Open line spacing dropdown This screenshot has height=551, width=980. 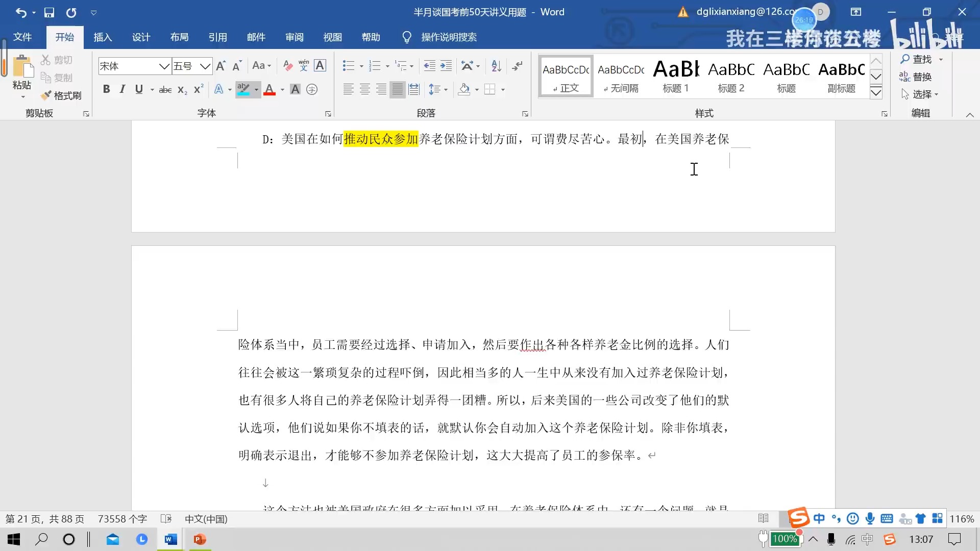click(x=438, y=89)
